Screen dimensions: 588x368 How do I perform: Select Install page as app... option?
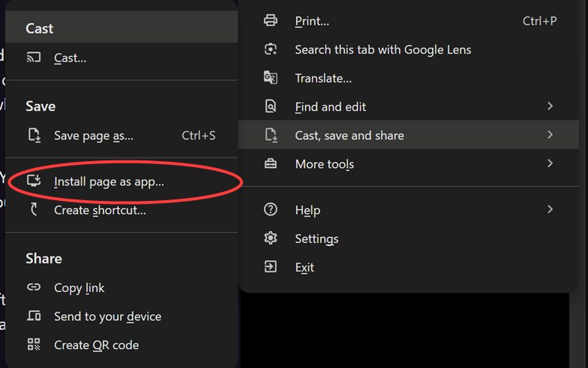click(x=121, y=181)
